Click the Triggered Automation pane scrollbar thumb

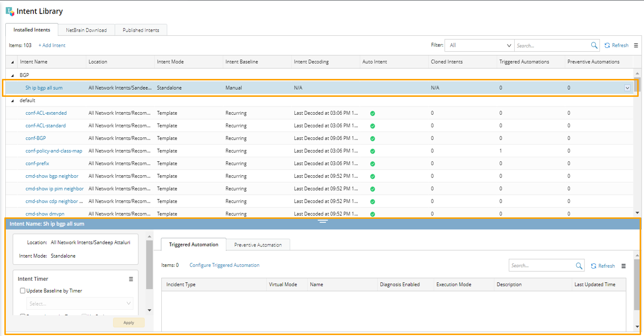point(637,284)
